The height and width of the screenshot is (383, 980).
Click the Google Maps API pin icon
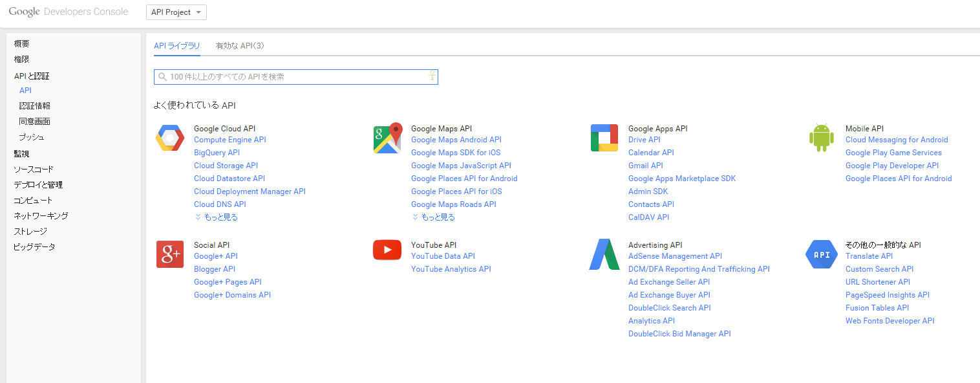click(x=388, y=138)
